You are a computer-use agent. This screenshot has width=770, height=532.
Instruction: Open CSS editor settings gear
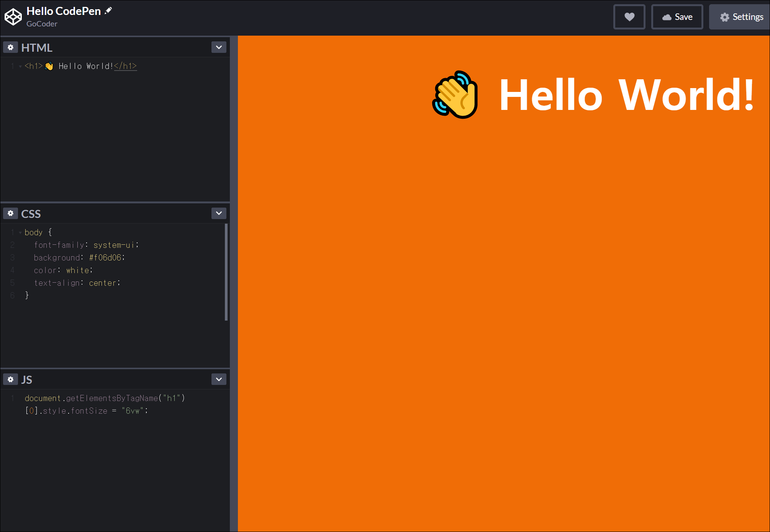coord(11,213)
